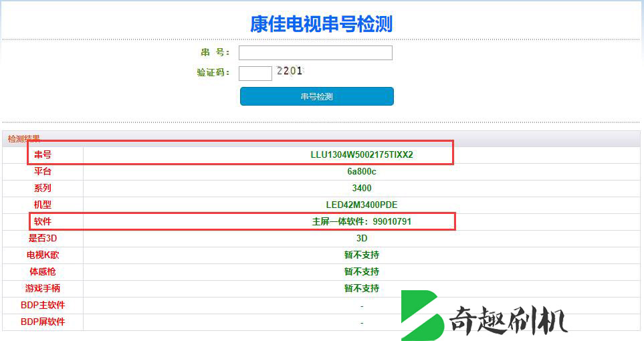
Task: Click 暂不支持 in the 游戏手柄 row
Action: (x=361, y=288)
